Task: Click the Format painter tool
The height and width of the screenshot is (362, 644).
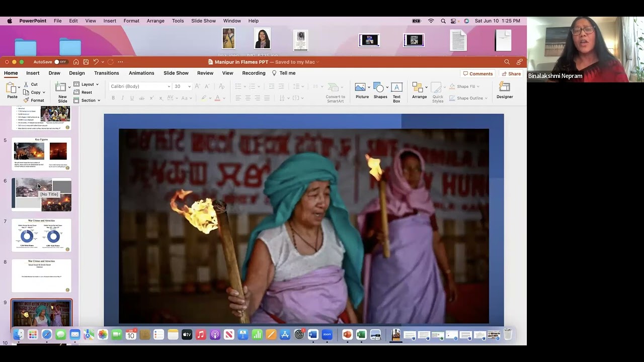Action: tap(34, 100)
